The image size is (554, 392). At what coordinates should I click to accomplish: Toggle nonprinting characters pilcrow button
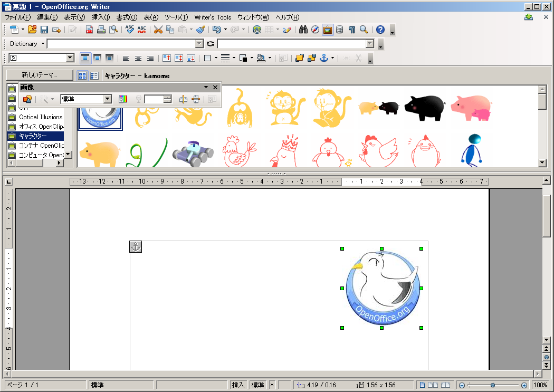pos(352,30)
